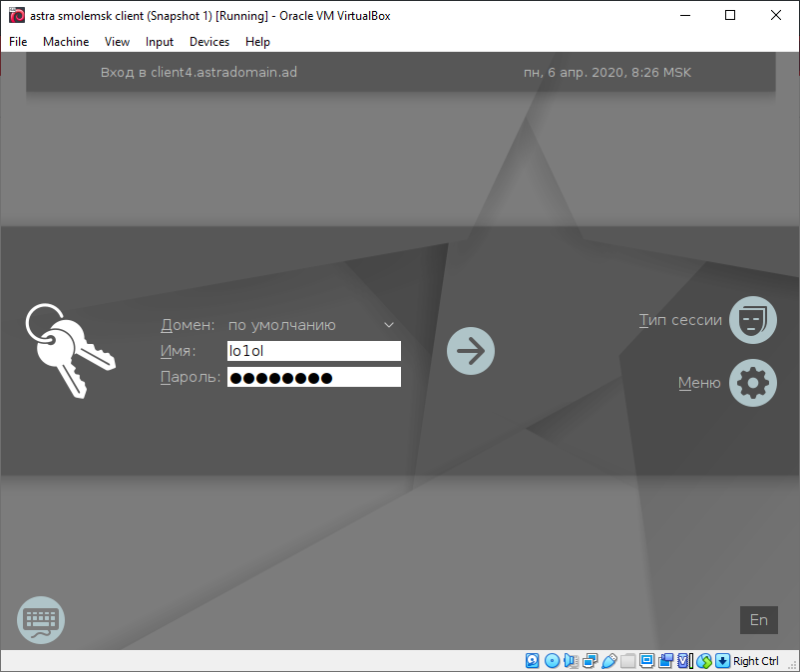Toggle the En keyboard layout indicator
Image resolution: width=800 pixels, height=672 pixels.
click(759, 620)
